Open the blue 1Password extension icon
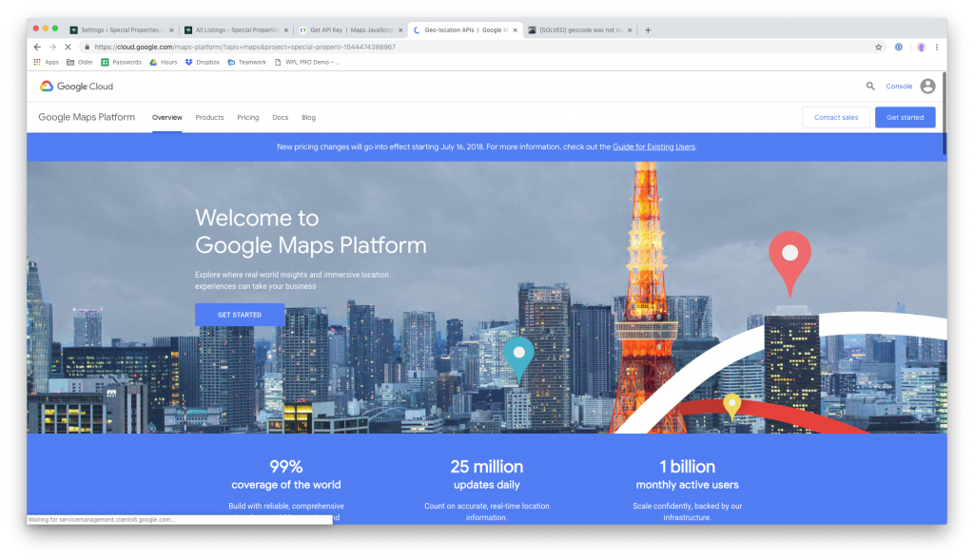This screenshot has width=974, height=560. [899, 48]
